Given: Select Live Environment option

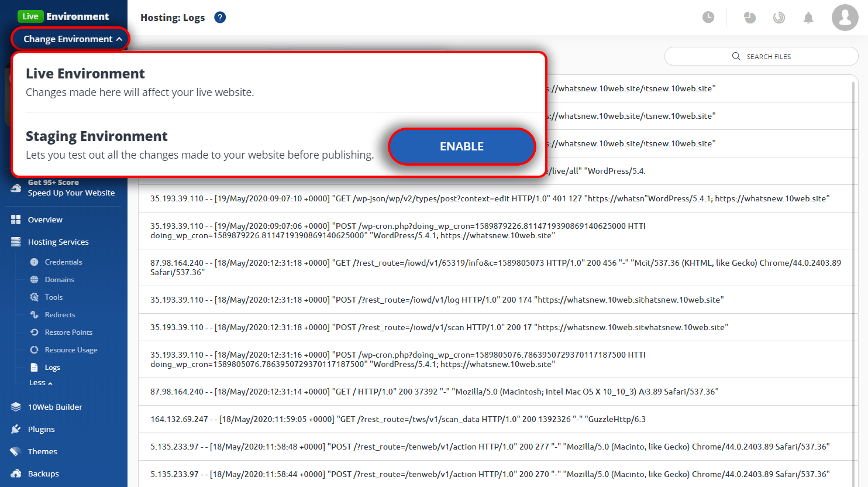Looking at the screenshot, I should pyautogui.click(x=85, y=74).
